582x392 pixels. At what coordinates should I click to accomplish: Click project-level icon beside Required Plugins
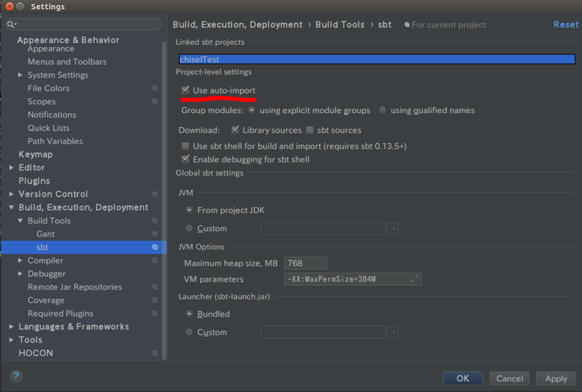point(155,314)
